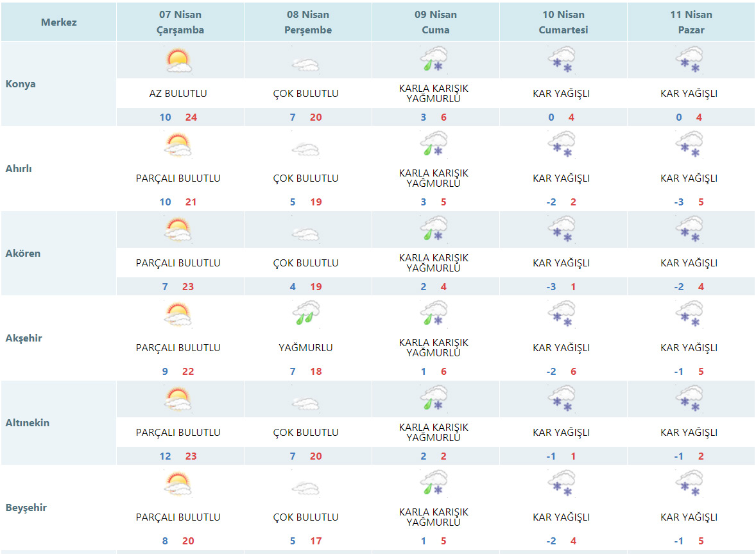Viewport: 756px width, 554px height.
Task: Click Akşehir's rain icon for 08 Nisan
Action: [x=306, y=314]
